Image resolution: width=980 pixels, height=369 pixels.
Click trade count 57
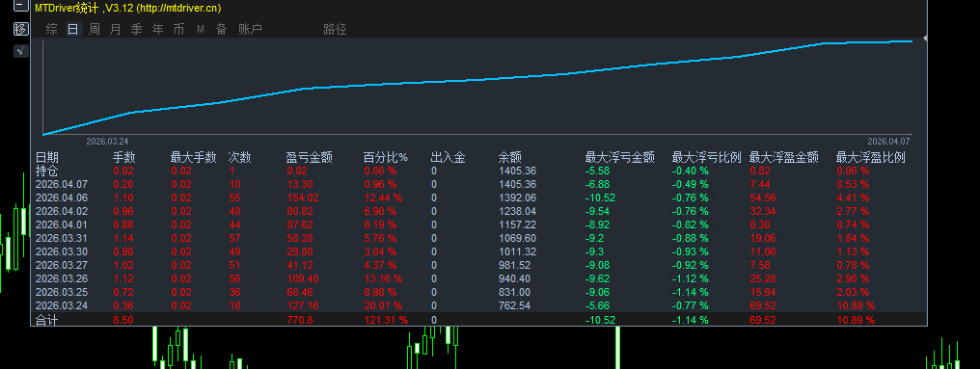click(x=234, y=238)
